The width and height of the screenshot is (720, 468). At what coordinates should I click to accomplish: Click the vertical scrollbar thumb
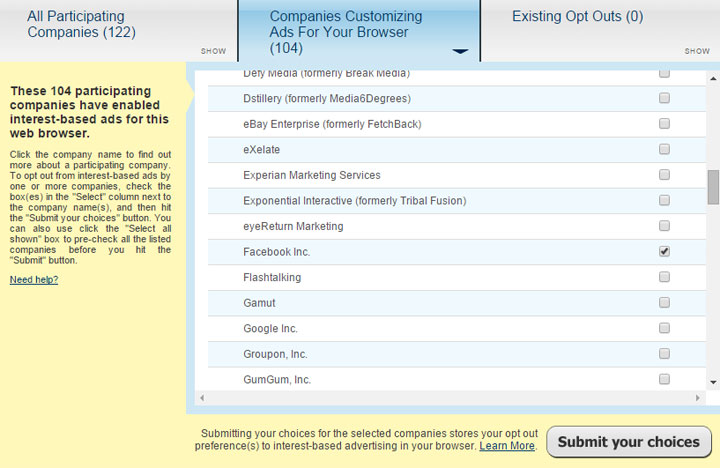(713, 187)
